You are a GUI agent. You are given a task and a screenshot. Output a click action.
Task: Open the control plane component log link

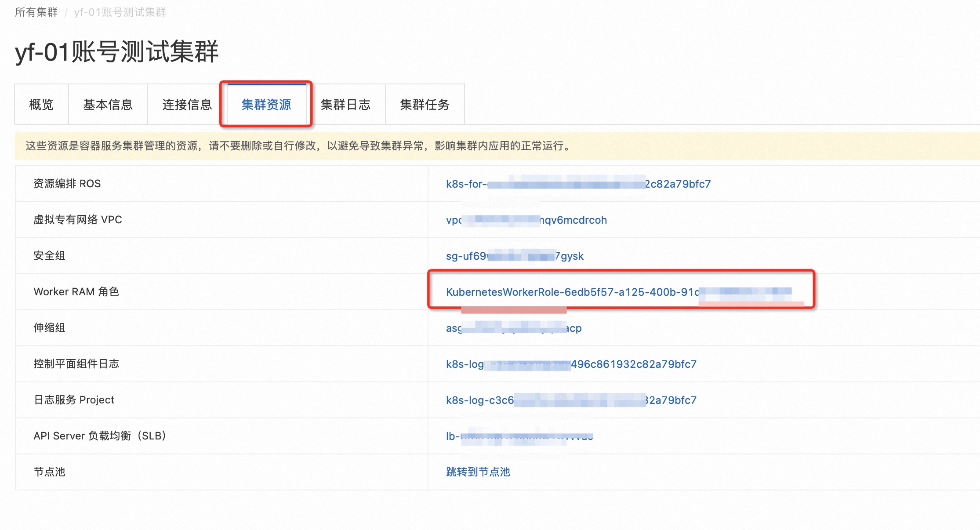click(x=570, y=364)
